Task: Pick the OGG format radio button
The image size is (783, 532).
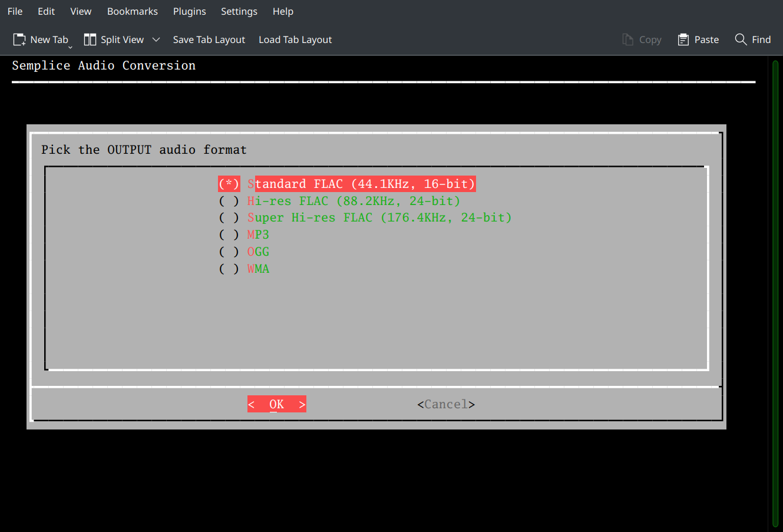Action: pos(229,252)
